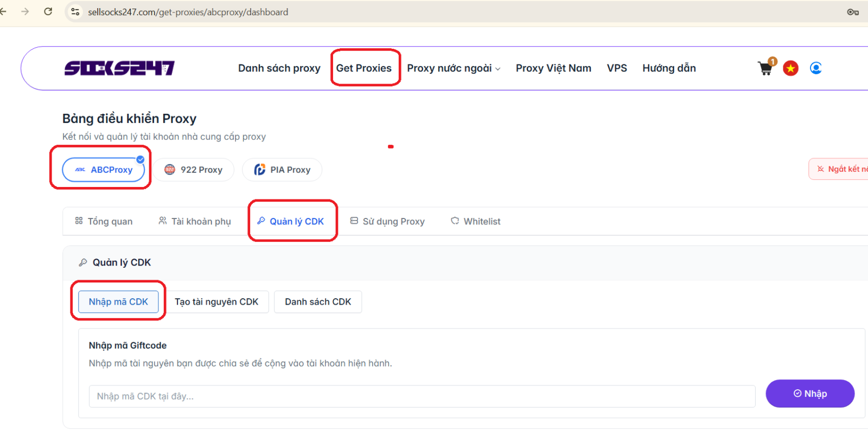Reload the page with browser refresh icon
The height and width of the screenshot is (438, 868).
48,11
